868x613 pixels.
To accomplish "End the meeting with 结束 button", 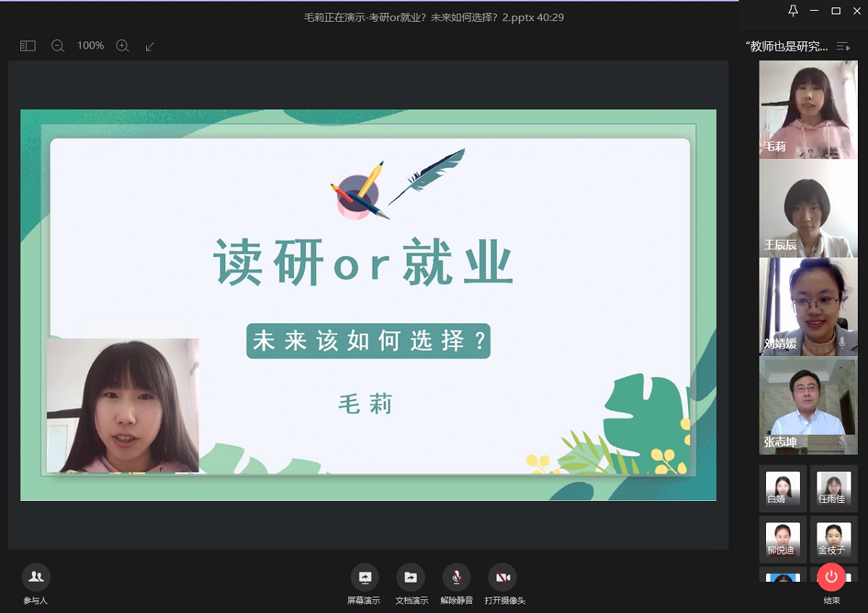I will point(831,578).
